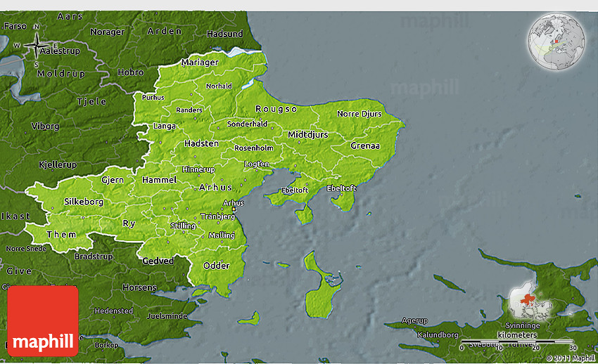Click the © 2011 Maphill copyright text
Viewport: 598px width, 364px height.
point(568,358)
